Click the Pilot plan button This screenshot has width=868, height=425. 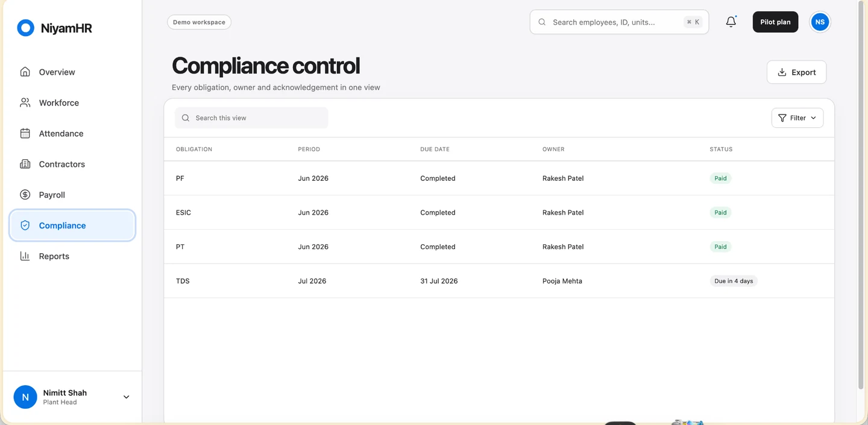click(x=775, y=22)
